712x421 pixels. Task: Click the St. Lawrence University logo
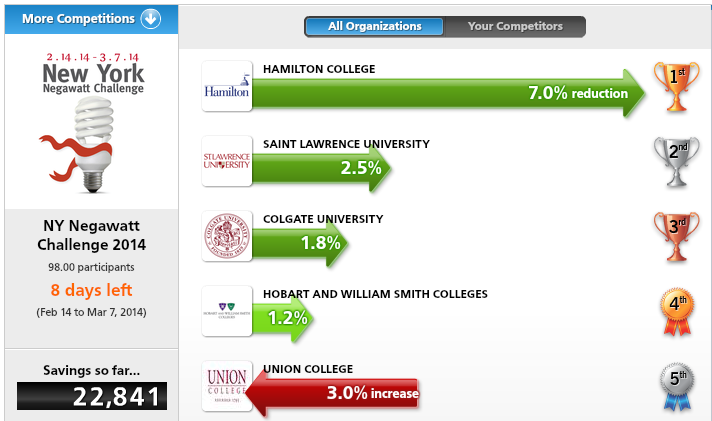tap(227, 161)
